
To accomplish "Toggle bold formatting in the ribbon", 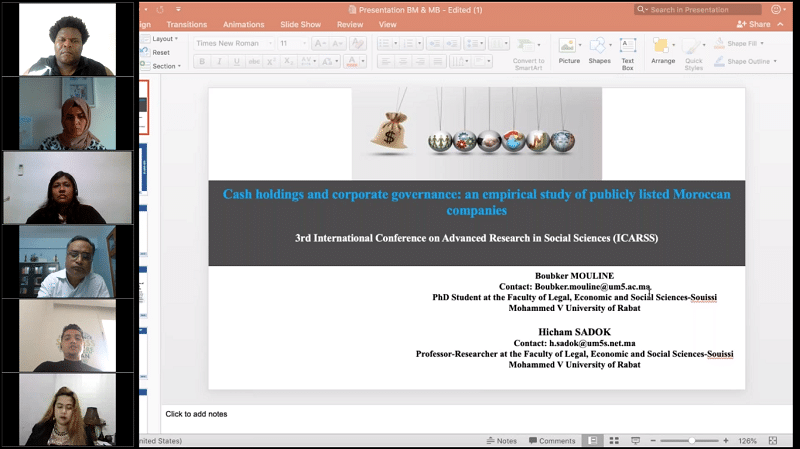I will point(202,61).
